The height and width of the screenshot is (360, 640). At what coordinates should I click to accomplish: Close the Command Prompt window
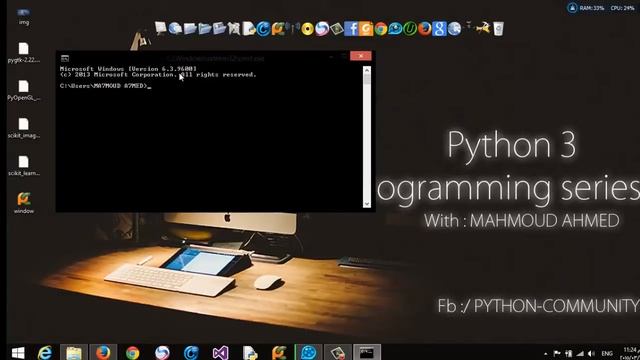tap(361, 56)
